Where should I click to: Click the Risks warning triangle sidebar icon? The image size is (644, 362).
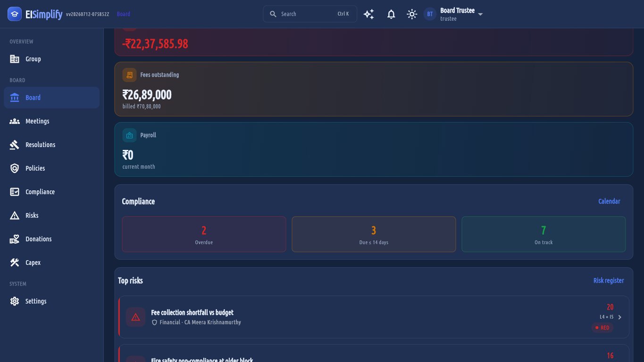[15, 215]
